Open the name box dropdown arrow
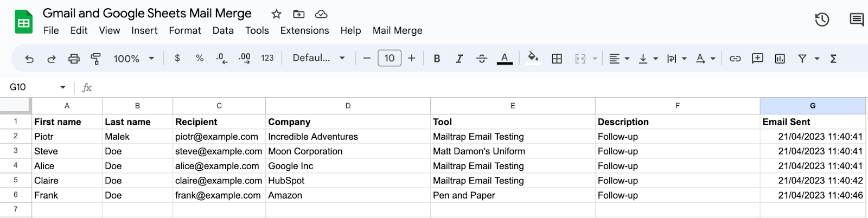 click(x=63, y=87)
